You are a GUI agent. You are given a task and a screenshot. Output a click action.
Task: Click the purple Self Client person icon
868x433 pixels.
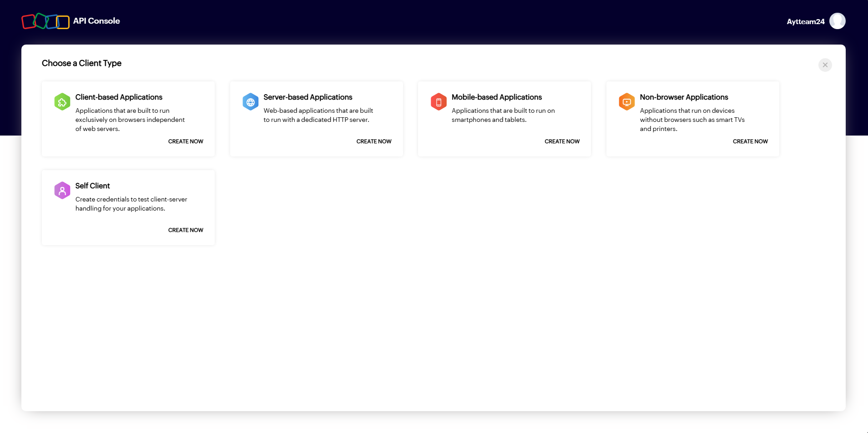point(62,191)
